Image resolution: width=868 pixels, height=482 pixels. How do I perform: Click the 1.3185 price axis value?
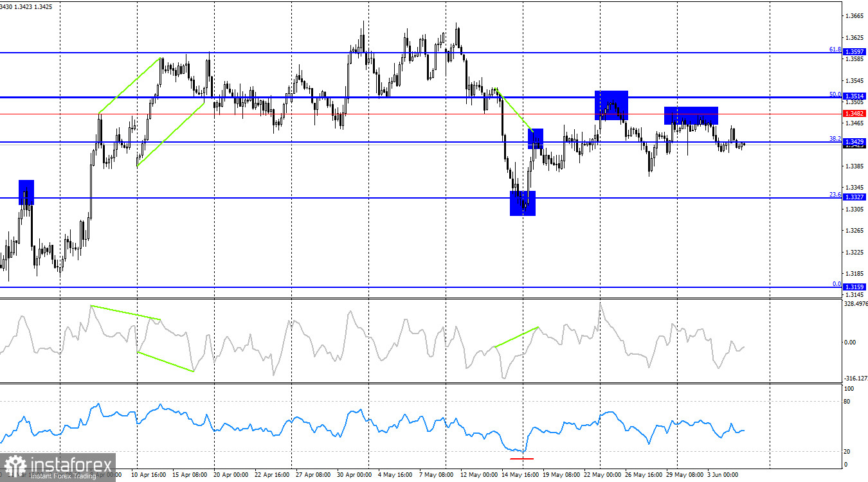(x=854, y=274)
